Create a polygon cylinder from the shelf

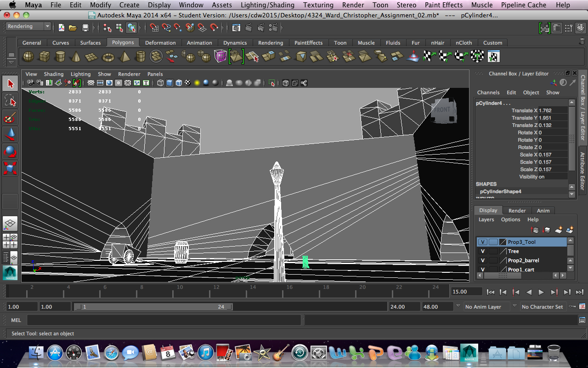[60, 57]
